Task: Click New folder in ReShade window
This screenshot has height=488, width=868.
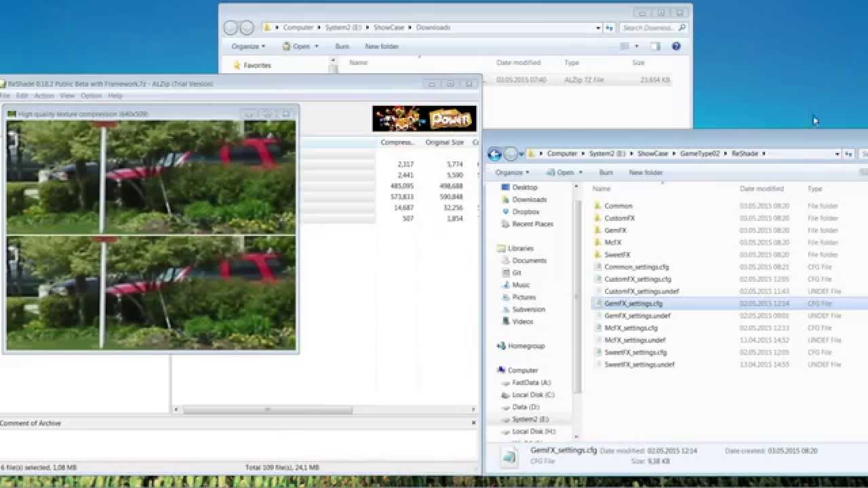Action: [x=646, y=173]
